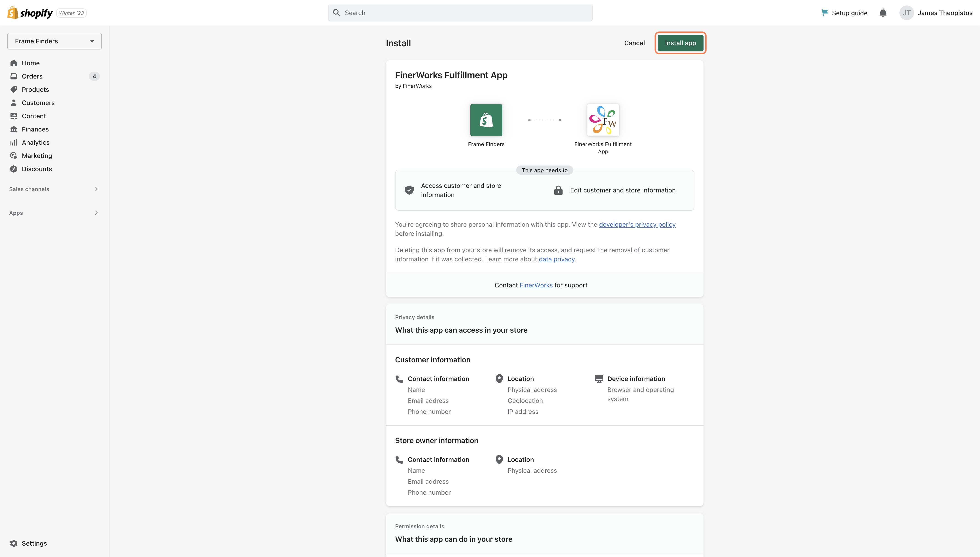Click the Orders count badge showing 4
The width and height of the screenshot is (980, 557).
(x=94, y=76)
